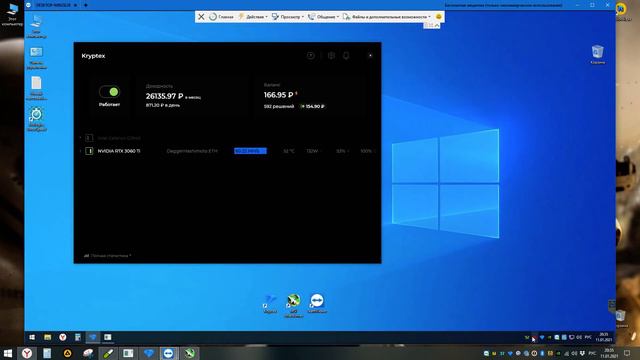Click the local taskbar clock
The image size is (640, 360).
click(609, 353)
